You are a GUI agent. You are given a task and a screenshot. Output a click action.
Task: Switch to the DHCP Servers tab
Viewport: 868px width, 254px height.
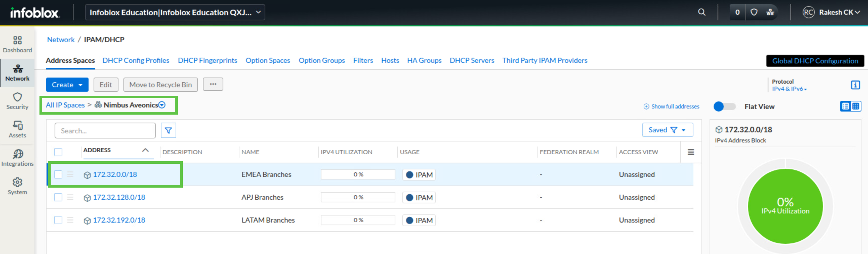[x=472, y=60]
